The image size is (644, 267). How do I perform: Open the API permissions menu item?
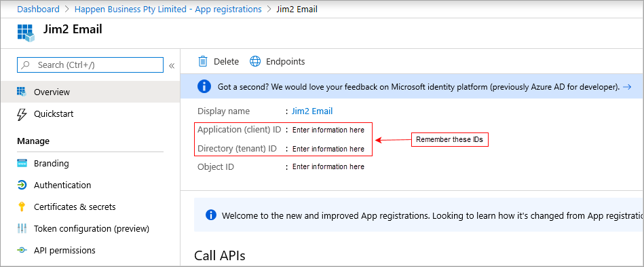(90, 250)
